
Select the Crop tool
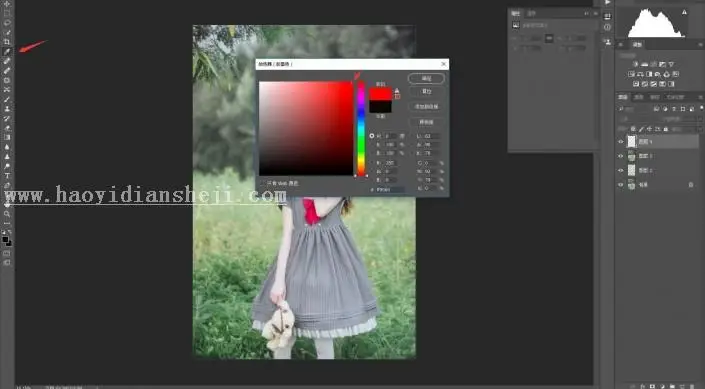[x=7, y=42]
